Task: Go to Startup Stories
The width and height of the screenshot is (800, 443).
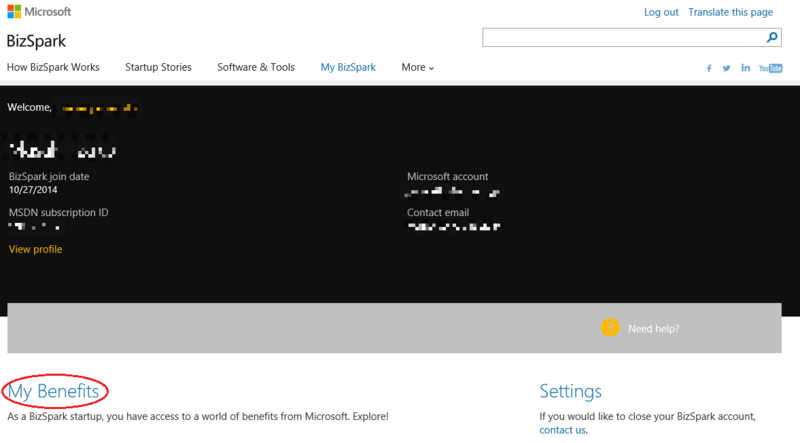Action: click(x=158, y=67)
